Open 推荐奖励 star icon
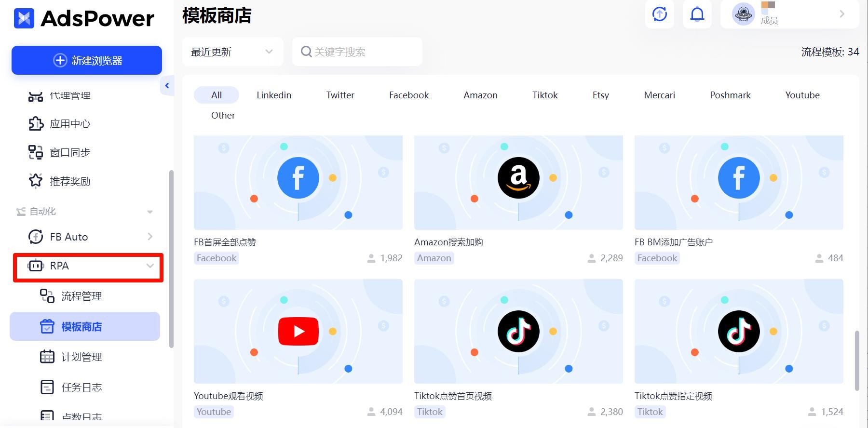 pyautogui.click(x=36, y=181)
